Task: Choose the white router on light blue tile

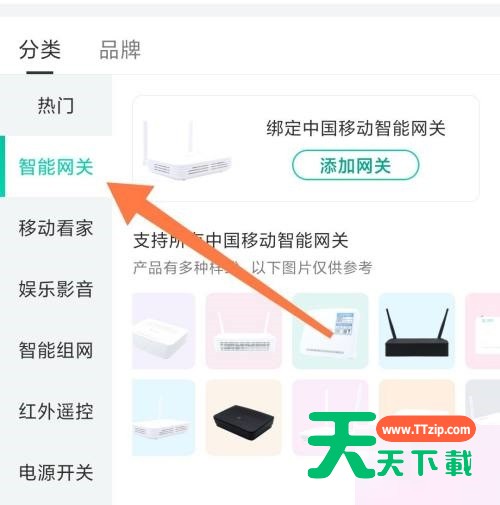Action: (x=164, y=418)
